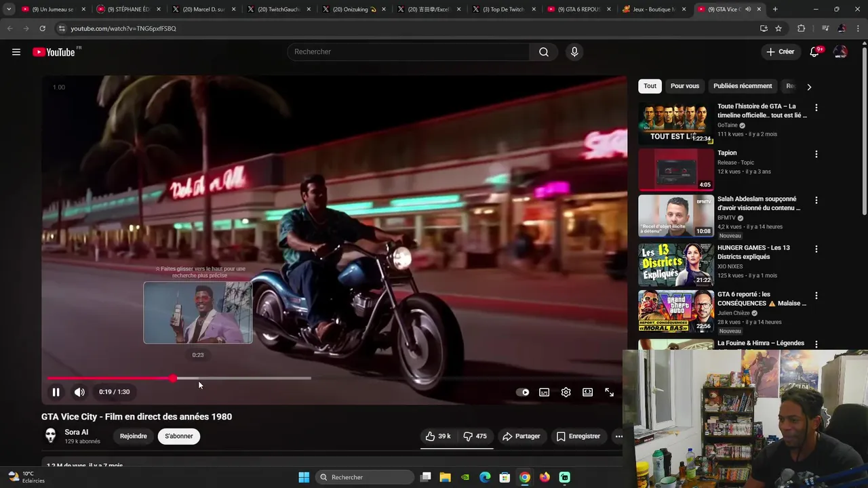Image resolution: width=868 pixels, height=488 pixels.
Task: Open the browser extensions puzzle icon
Action: 801,28
